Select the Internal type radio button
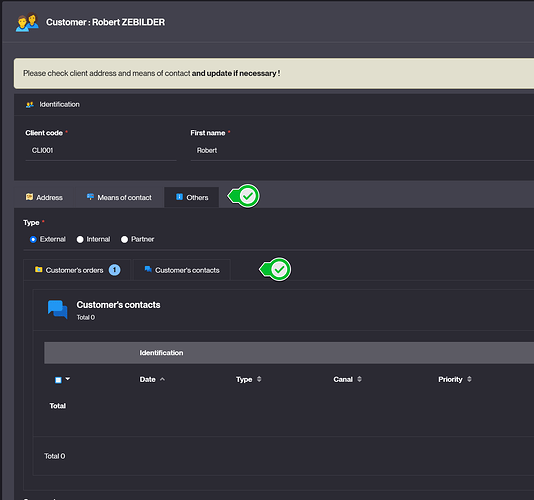 pyautogui.click(x=80, y=239)
